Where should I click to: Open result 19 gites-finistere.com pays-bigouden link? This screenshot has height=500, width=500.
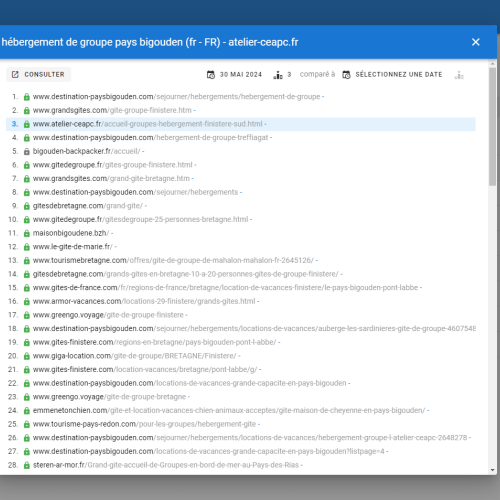[x=154, y=342]
